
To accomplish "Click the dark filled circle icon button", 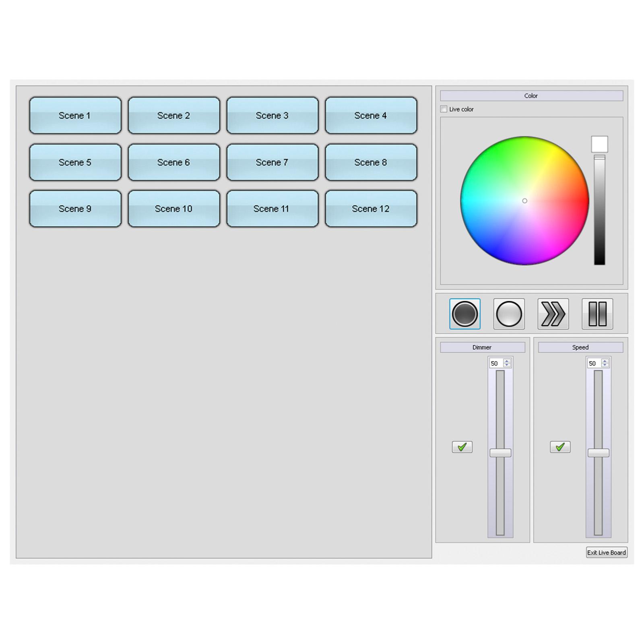I will [464, 314].
